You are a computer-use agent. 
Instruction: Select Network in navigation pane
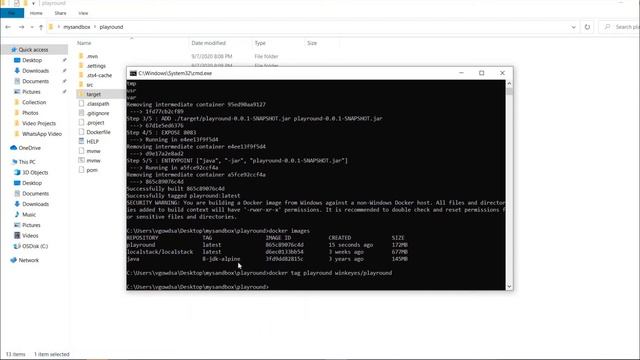click(29, 260)
